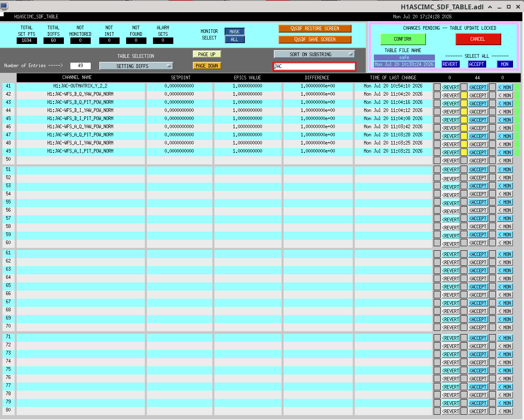The width and height of the screenshot is (524, 420).
Task: Click the green CONFIRM button
Action: 403,39
